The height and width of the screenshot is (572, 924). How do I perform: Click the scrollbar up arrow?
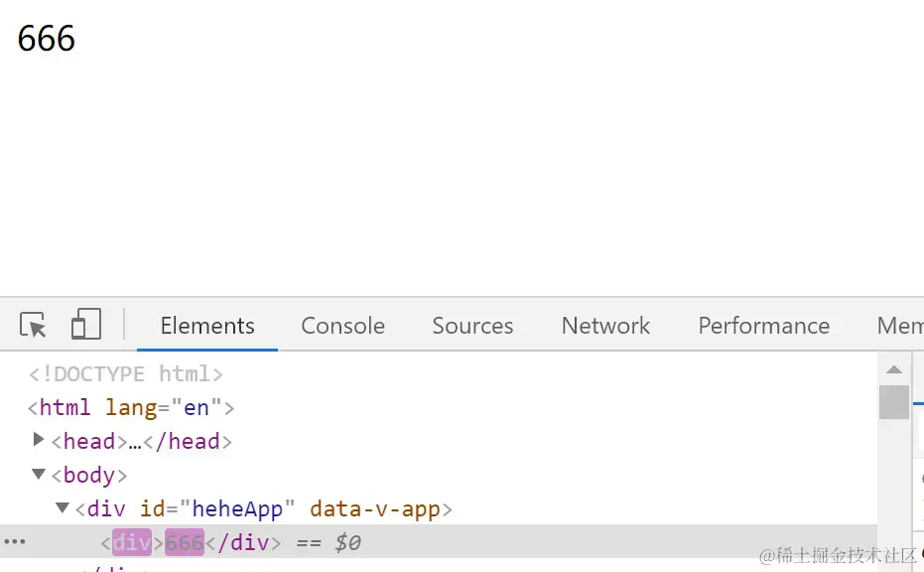pyautogui.click(x=894, y=369)
